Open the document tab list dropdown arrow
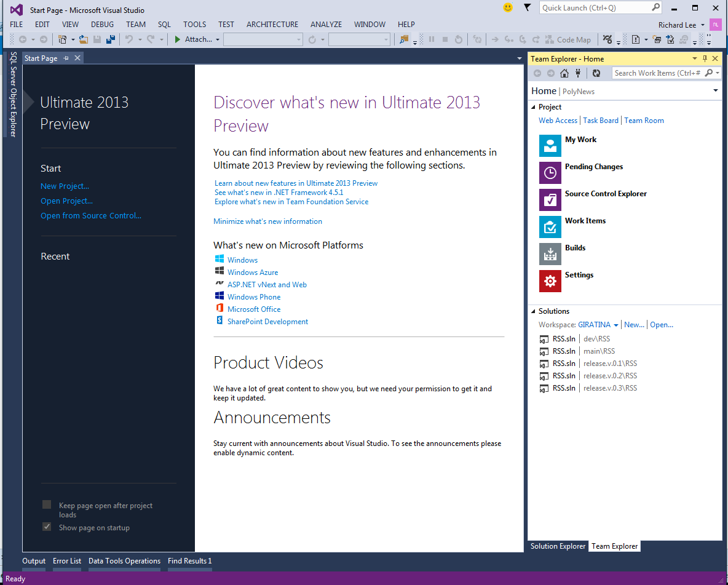This screenshot has width=728, height=585. pos(519,58)
